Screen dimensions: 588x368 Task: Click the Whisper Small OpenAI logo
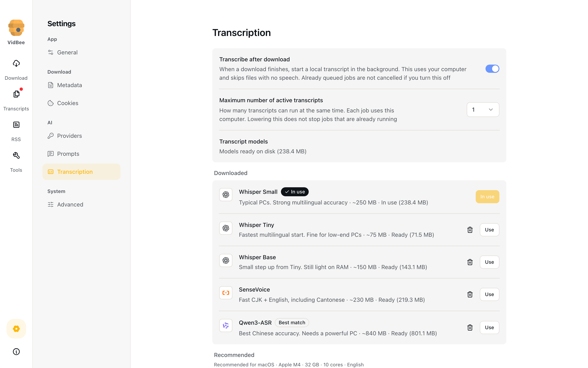(x=226, y=194)
